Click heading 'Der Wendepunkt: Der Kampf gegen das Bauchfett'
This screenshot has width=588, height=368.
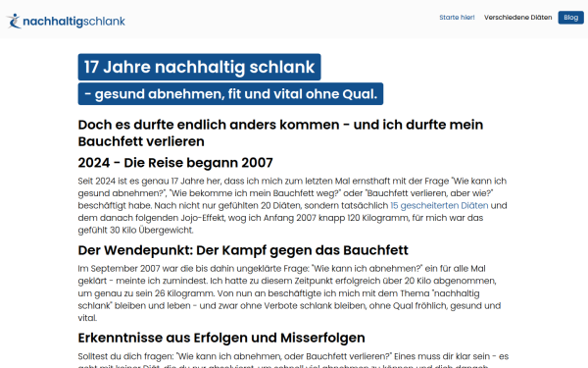click(243, 250)
